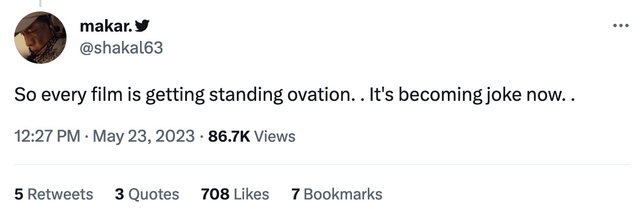Screen dimensions: 644x218
Task: Click the thread connector line above avatar
Action: [40, 3]
